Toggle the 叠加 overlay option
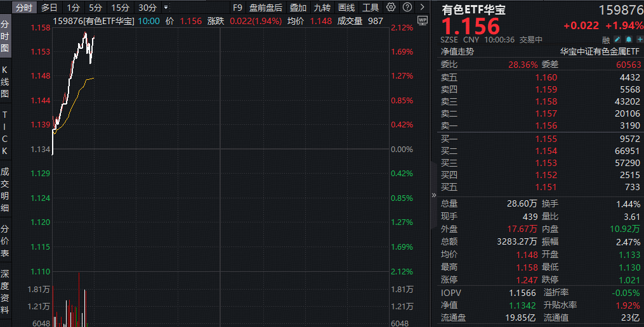Viewport: 644px width, 327px height. [298, 8]
